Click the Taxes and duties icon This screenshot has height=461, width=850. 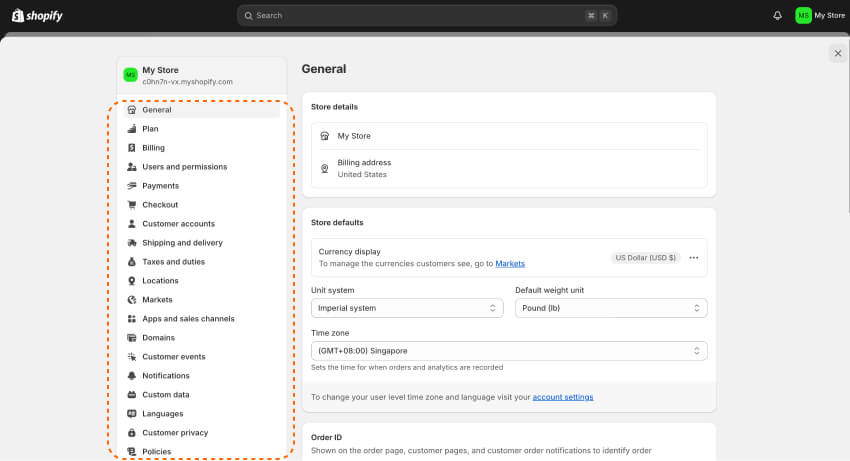[x=132, y=261]
